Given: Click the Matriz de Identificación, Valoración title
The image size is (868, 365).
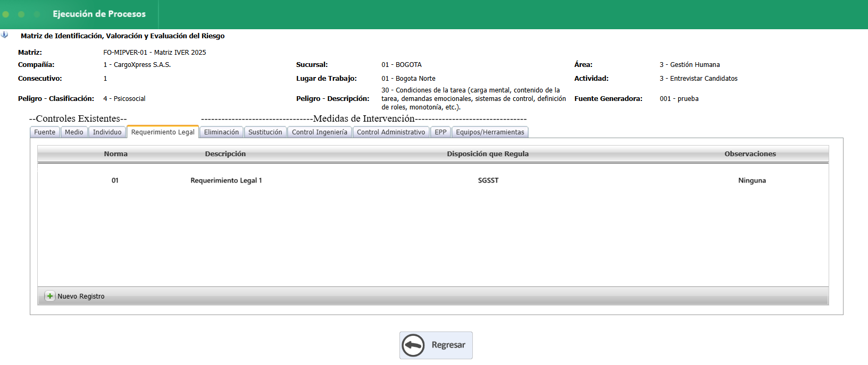Looking at the screenshot, I should pyautogui.click(x=122, y=36).
